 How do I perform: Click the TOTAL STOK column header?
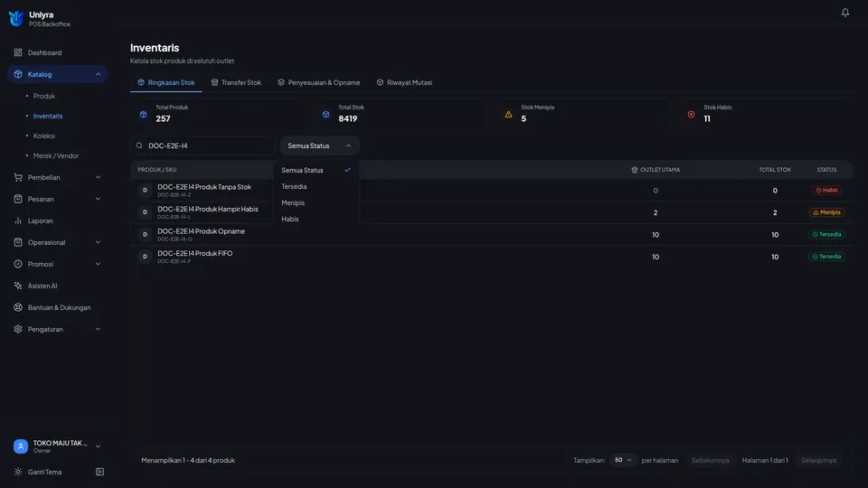coord(775,170)
